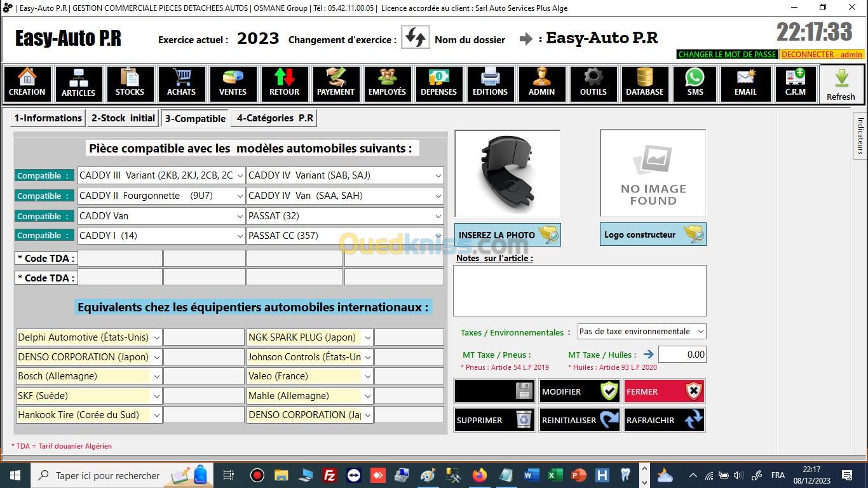The height and width of the screenshot is (488, 868).
Task: Open the ACHATS shopping cart module
Action: [181, 83]
